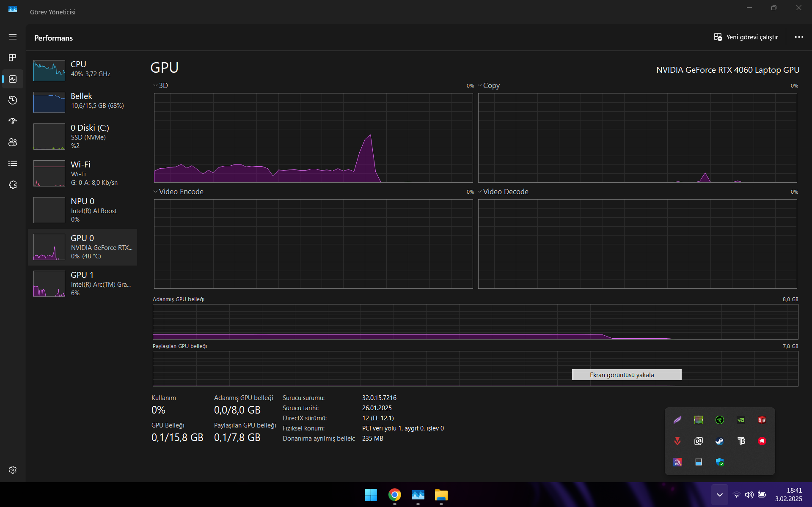Click the blue half-filled grid tray icon
Screen dimensions: 812x507
click(x=699, y=462)
